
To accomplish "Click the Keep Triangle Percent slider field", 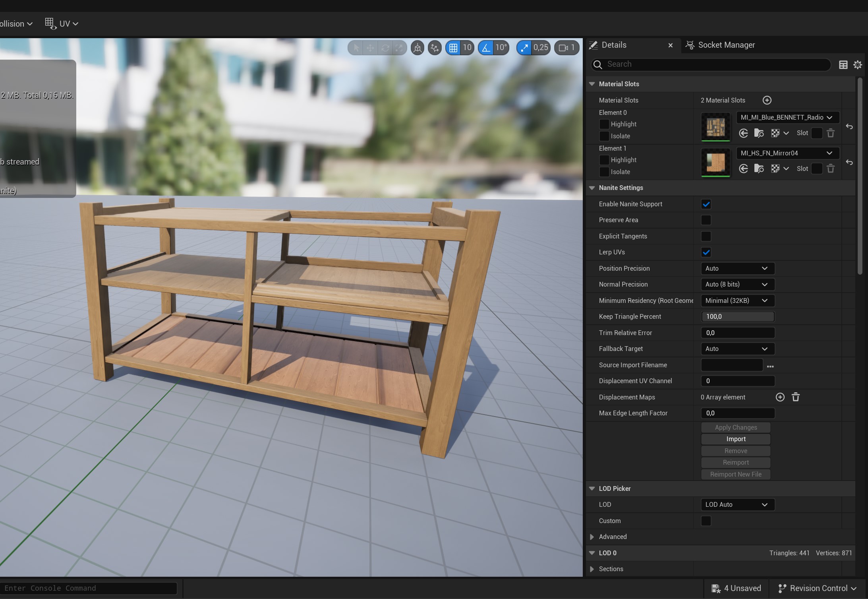I will click(x=738, y=316).
